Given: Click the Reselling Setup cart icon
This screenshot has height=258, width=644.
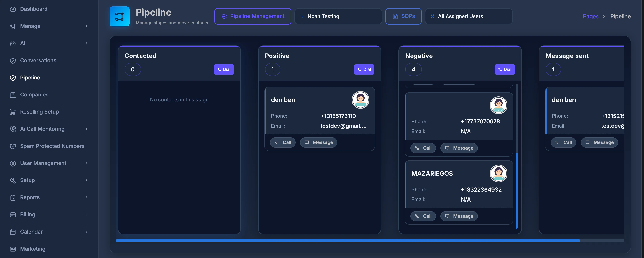Looking at the screenshot, I should pyautogui.click(x=13, y=112).
